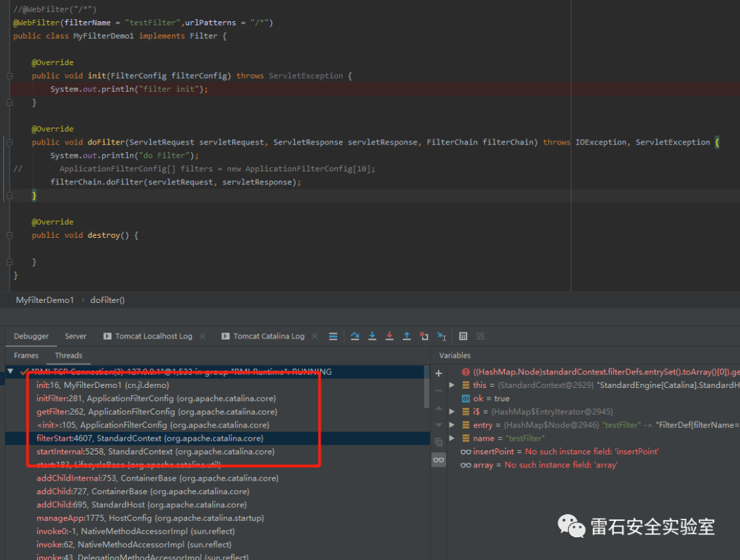The height and width of the screenshot is (560, 740).
Task: Toggle code folding for the destroy method
Action: [x=10, y=235]
